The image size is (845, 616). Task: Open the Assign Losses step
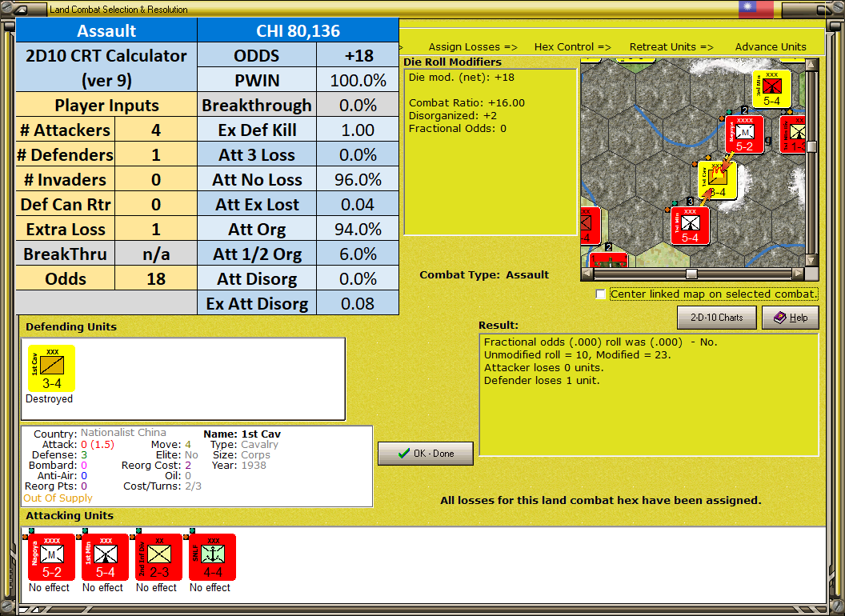pyautogui.click(x=473, y=47)
